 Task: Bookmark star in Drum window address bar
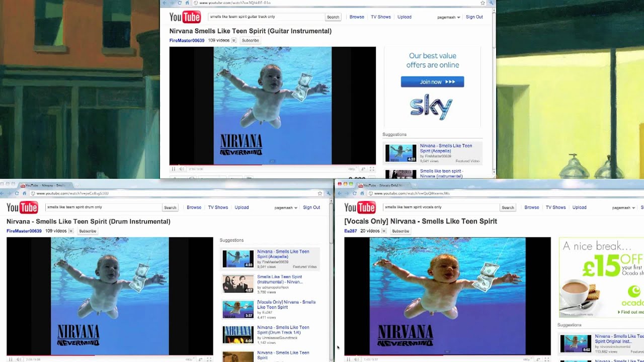pyautogui.click(x=320, y=193)
